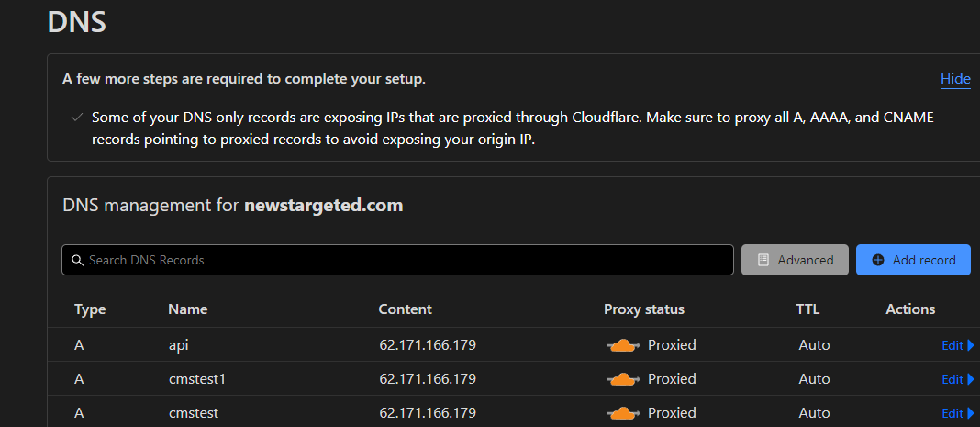
Task: Click the checkmark icon beside the setup step
Action: 77,117
